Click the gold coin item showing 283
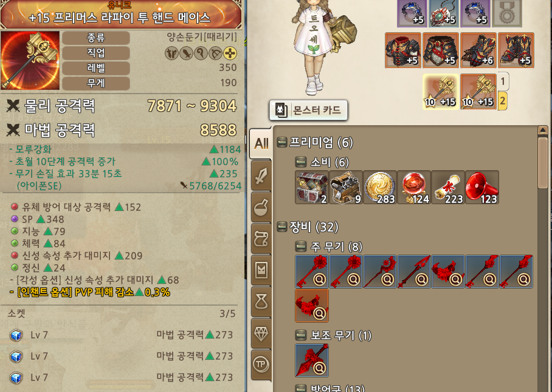The image size is (552, 392). point(379,187)
